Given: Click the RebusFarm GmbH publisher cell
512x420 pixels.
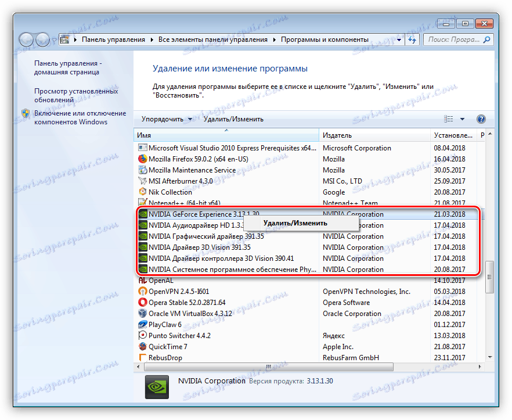Looking at the screenshot, I should pos(351,358).
